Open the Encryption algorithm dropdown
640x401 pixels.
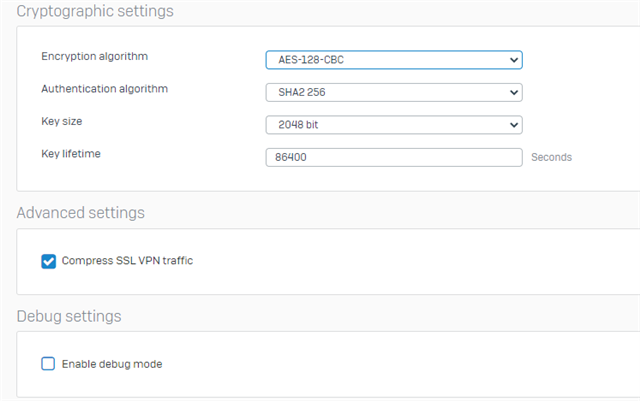coord(393,60)
